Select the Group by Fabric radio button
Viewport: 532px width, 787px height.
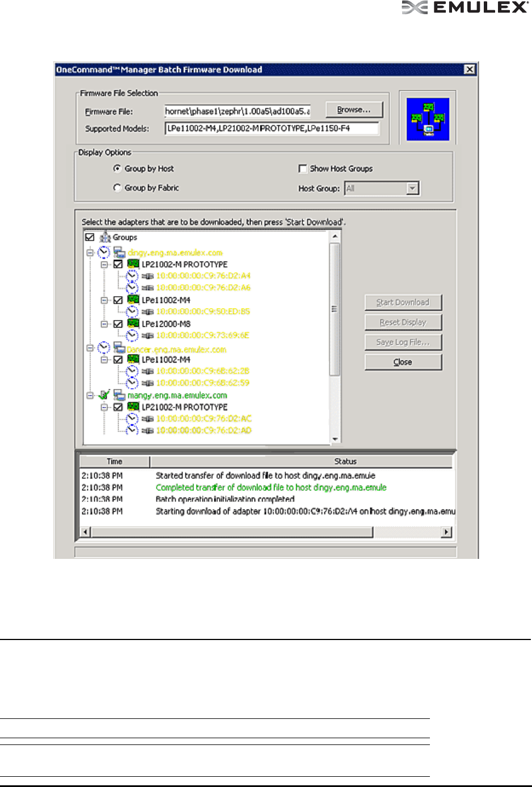click(x=117, y=188)
